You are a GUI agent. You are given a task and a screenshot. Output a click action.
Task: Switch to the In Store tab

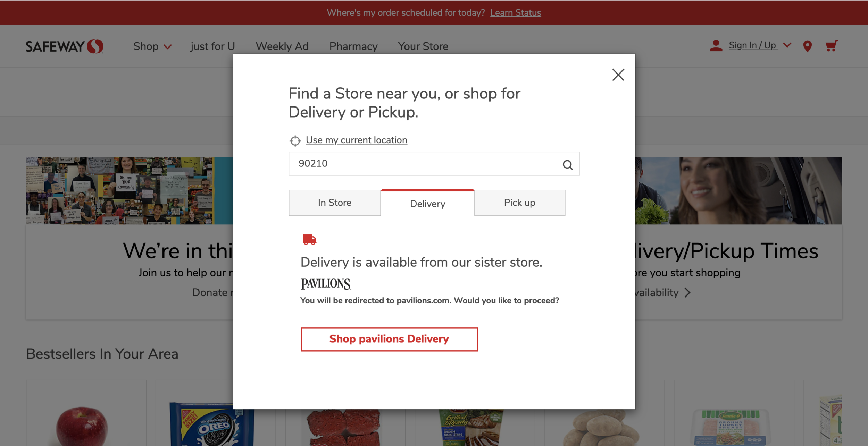pos(334,203)
